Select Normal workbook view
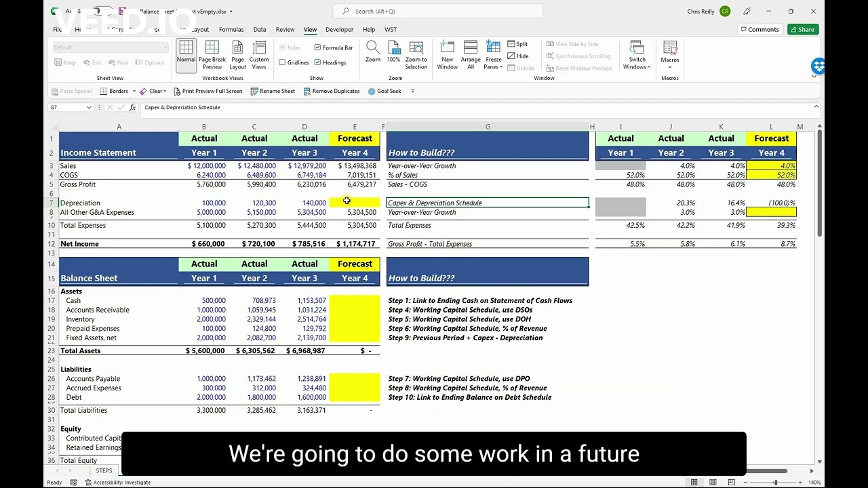This screenshot has width=868, height=488. click(186, 55)
